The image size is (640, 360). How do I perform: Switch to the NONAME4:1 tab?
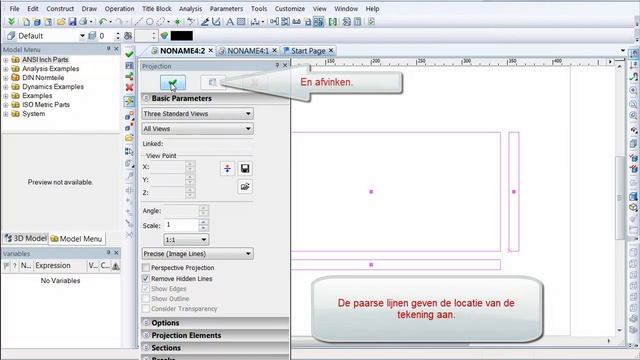click(248, 51)
